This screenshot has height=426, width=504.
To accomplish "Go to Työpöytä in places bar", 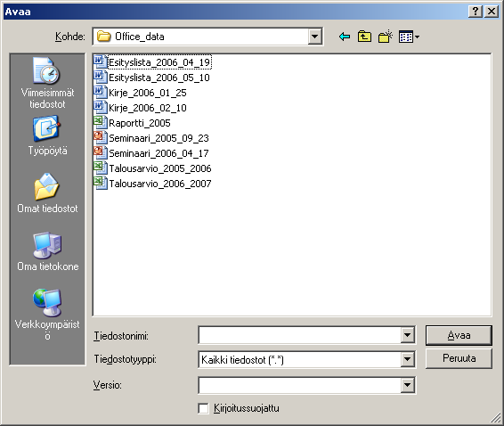I will (47, 136).
